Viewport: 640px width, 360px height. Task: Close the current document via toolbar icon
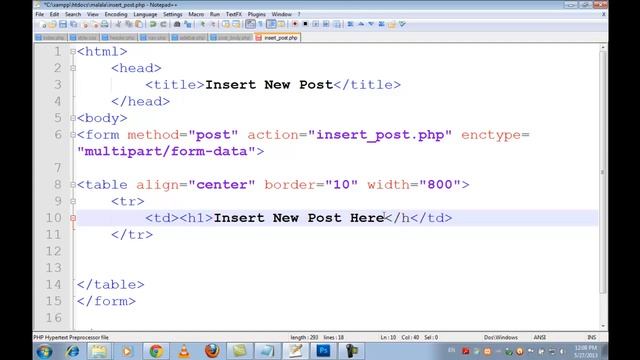point(85,24)
